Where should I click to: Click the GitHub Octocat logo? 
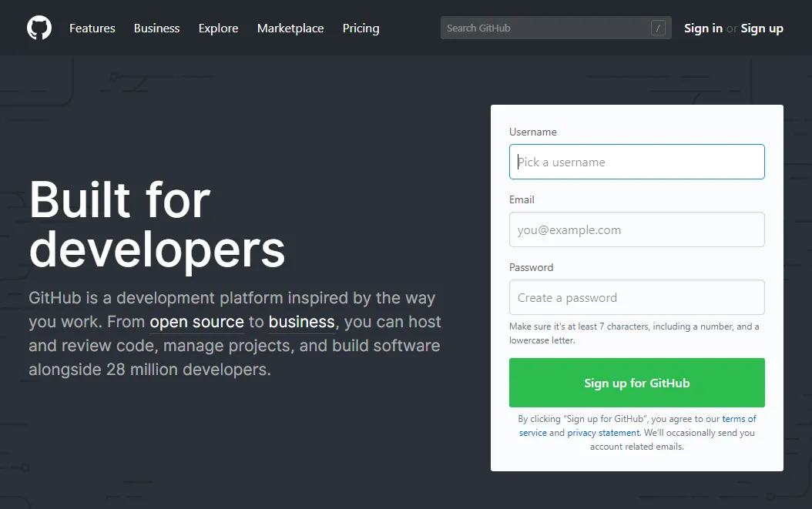tap(39, 28)
